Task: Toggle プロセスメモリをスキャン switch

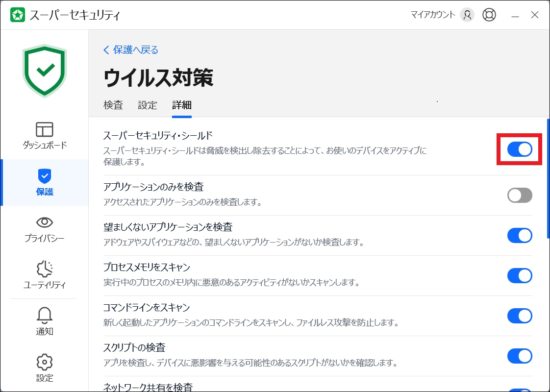Action: click(x=520, y=275)
